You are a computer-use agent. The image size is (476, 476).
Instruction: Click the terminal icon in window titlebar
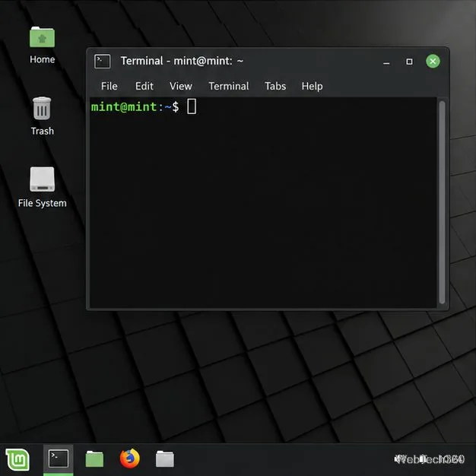(x=103, y=62)
